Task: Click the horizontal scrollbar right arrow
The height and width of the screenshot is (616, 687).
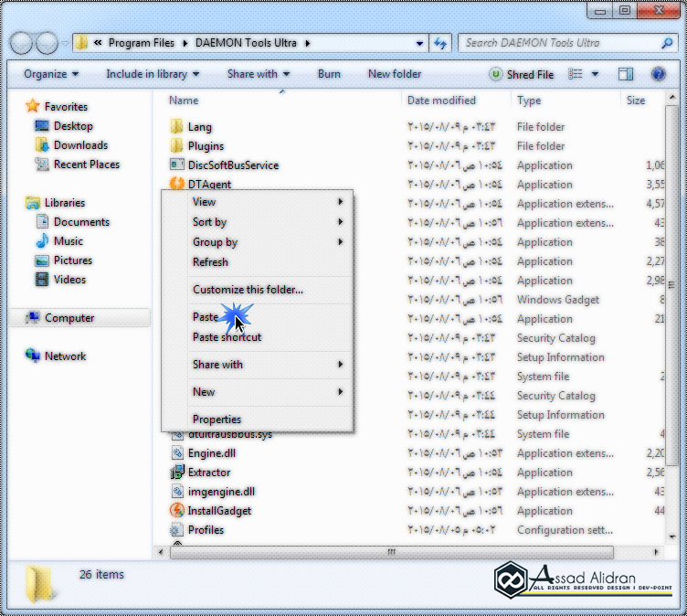Action: [656, 552]
